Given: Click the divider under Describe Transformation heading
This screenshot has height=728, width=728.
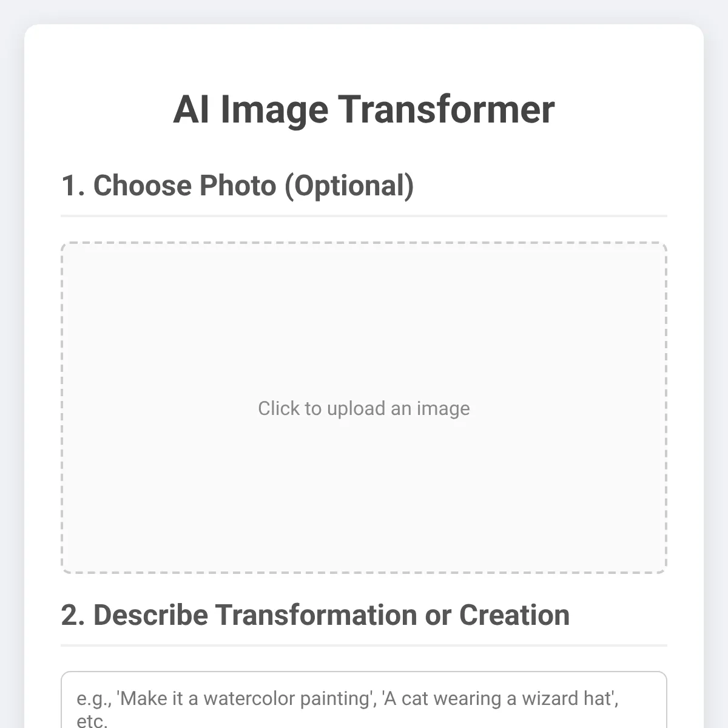Looking at the screenshot, I should tap(364, 645).
